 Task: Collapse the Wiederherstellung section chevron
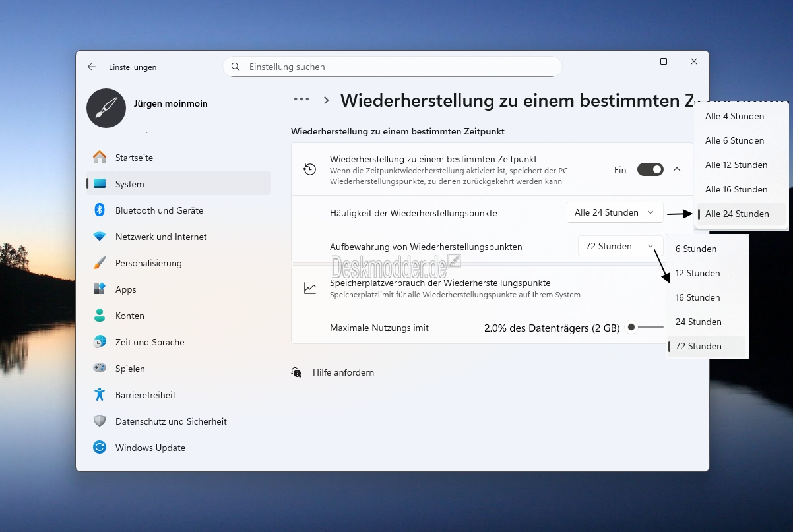point(677,170)
